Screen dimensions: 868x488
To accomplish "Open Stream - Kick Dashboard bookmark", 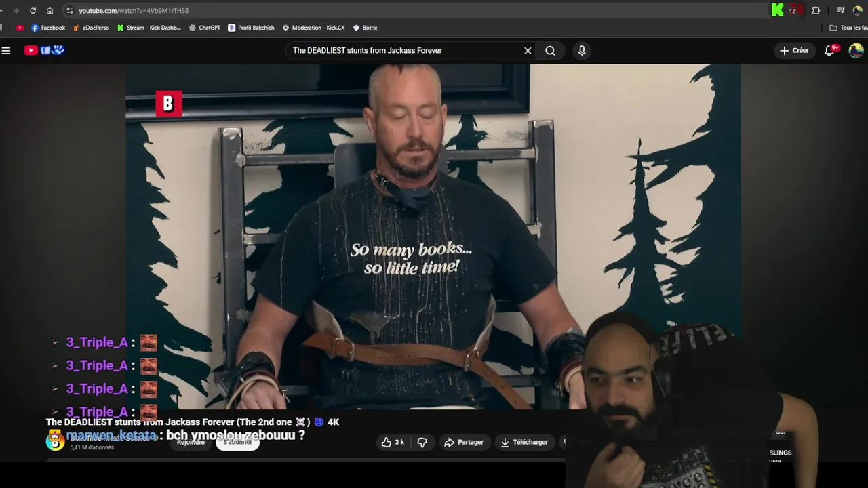I will [149, 28].
